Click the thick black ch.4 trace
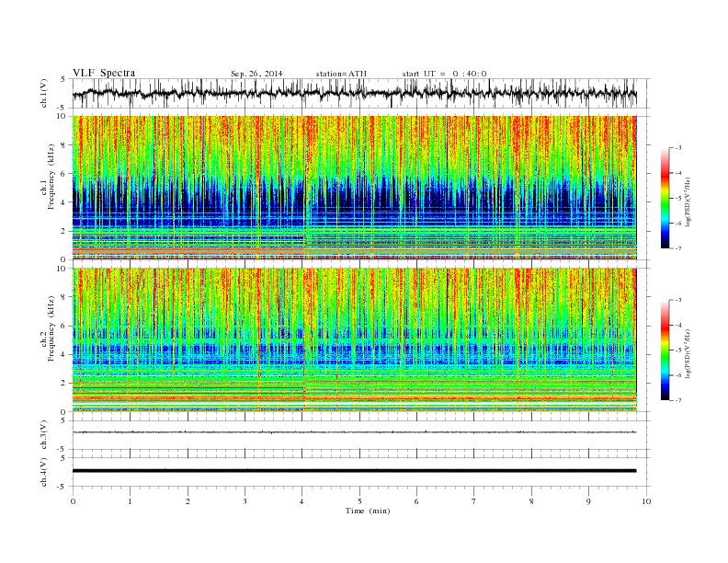Image resolution: width=728 pixels, height=563 pixels. tap(355, 471)
